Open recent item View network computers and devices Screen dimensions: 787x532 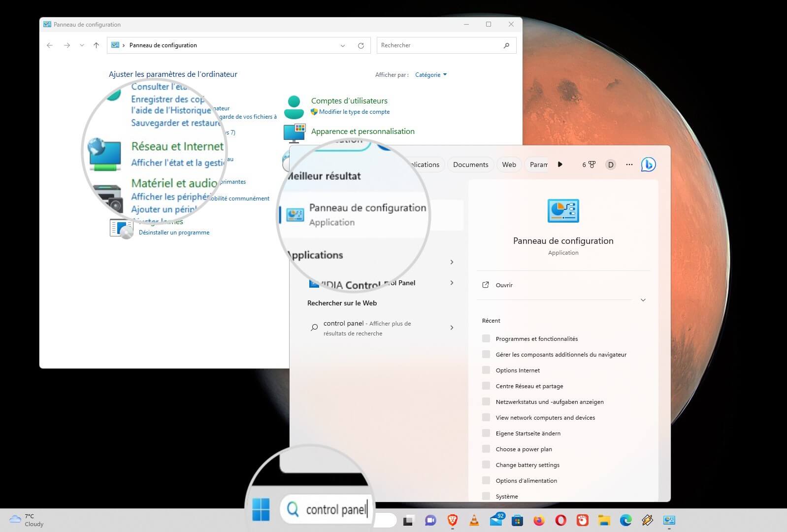coord(545,418)
